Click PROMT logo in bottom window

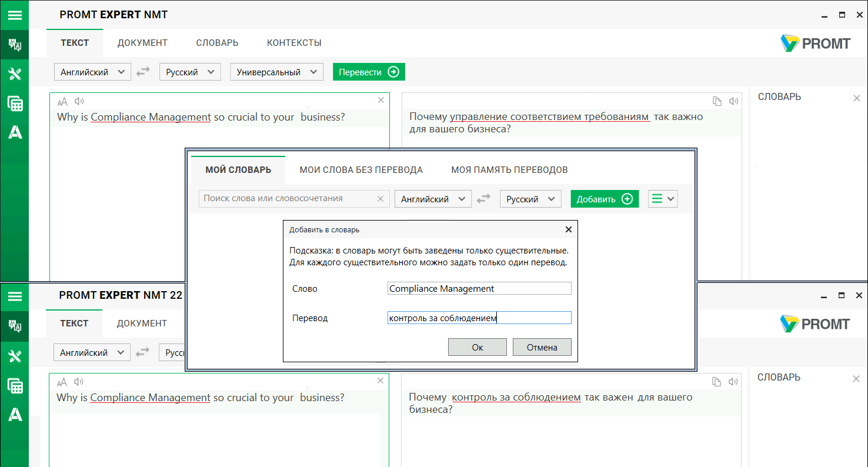point(815,323)
